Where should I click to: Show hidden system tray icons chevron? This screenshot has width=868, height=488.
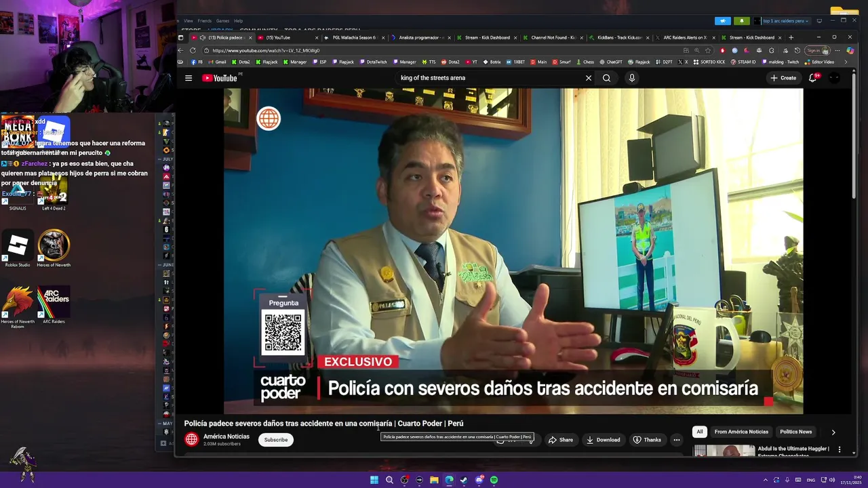[x=765, y=481]
